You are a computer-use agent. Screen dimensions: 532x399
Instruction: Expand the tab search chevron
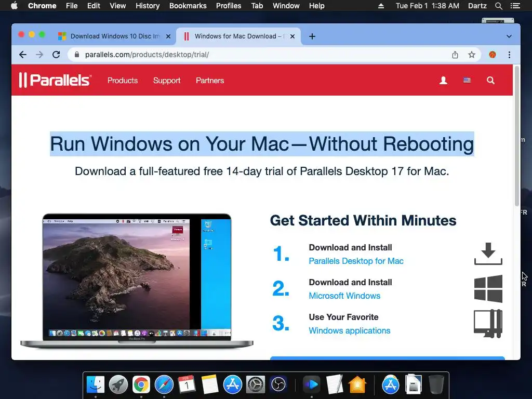click(509, 36)
